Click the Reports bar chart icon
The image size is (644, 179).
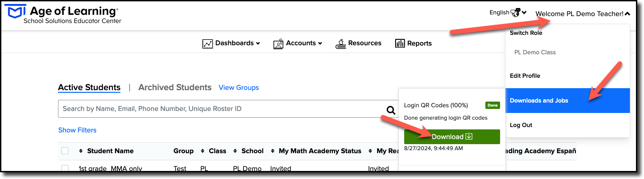coord(400,43)
